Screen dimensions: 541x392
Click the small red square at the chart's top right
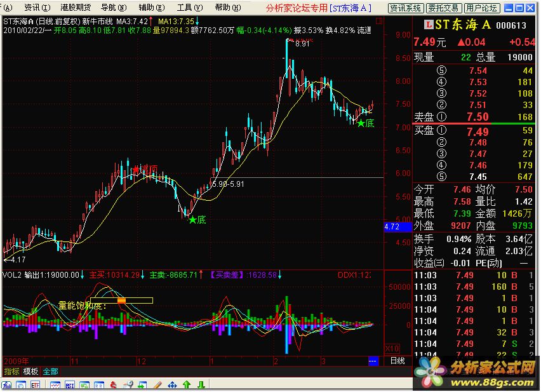(379, 21)
